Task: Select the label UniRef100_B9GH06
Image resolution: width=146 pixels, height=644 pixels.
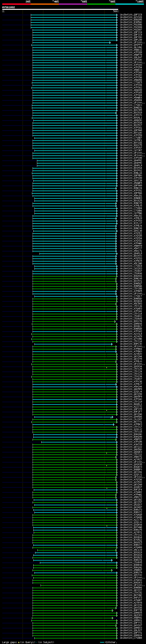Action: pos(131,276)
